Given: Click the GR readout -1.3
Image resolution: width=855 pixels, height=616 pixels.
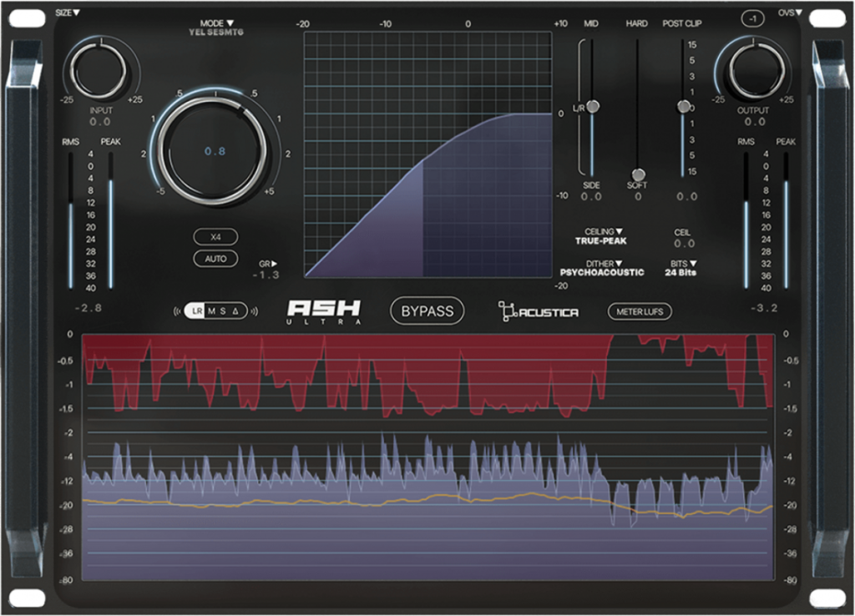Looking at the screenshot, I should [266, 275].
